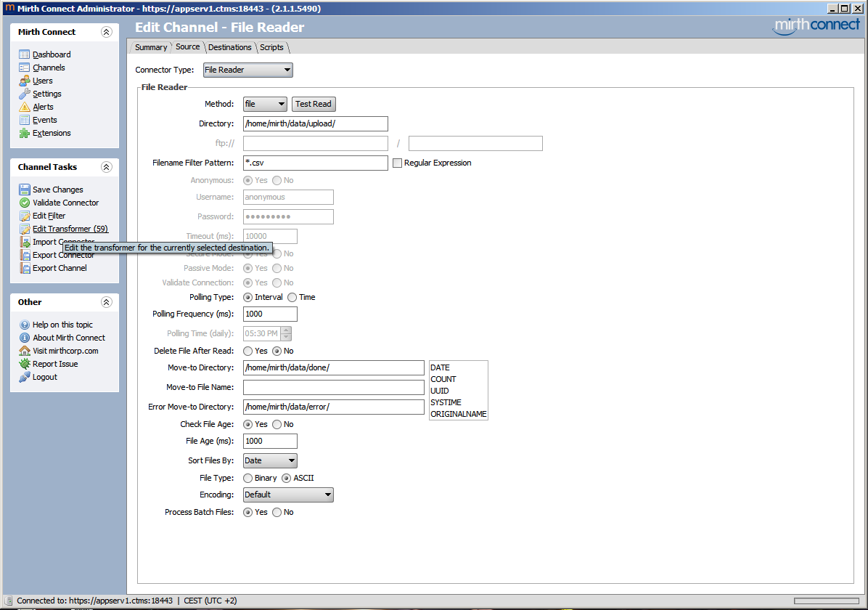Click the Filename Filter Pattern field
Screen dimensions: 868x610
click(316, 163)
